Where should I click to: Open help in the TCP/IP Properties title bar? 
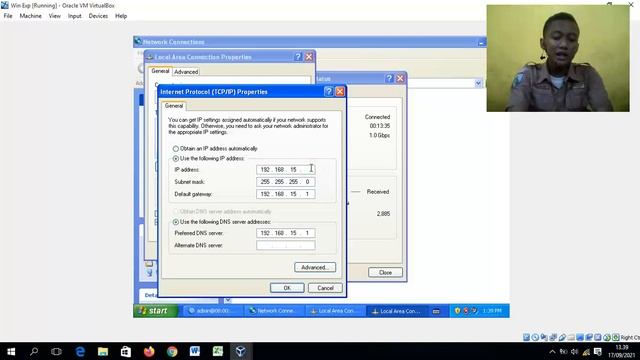click(x=329, y=91)
